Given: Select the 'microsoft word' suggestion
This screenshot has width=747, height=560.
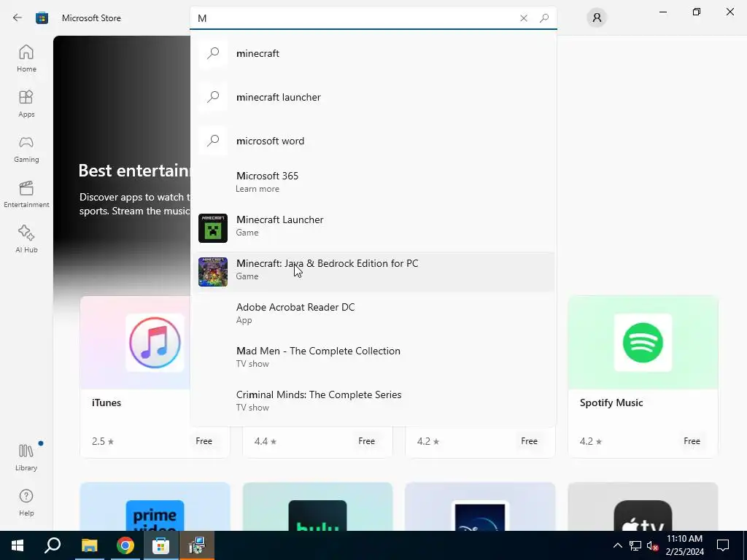Looking at the screenshot, I should click(373, 141).
